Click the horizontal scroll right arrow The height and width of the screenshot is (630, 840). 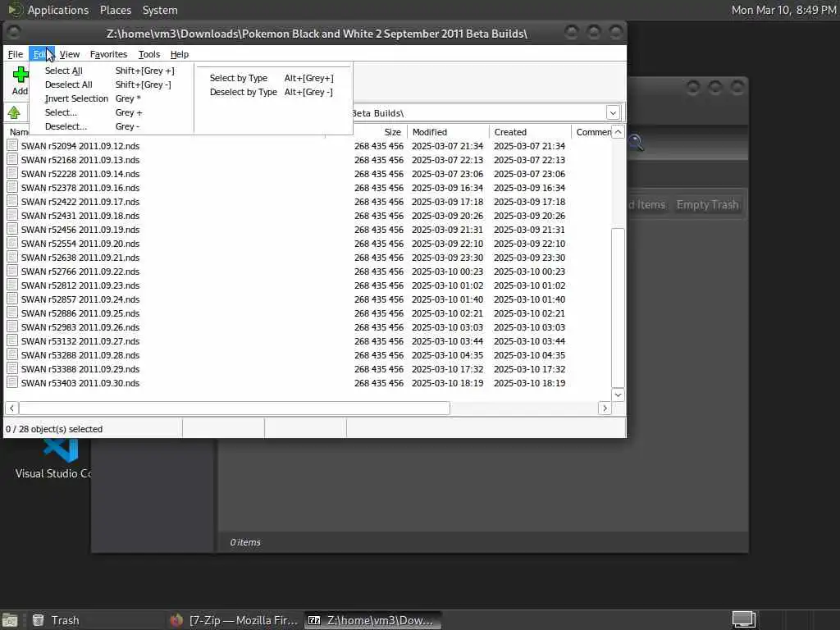point(605,409)
